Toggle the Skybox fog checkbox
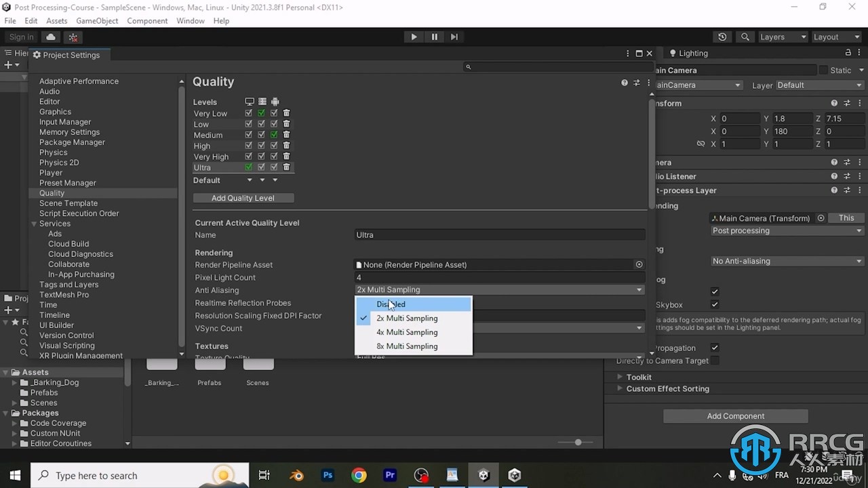 pyautogui.click(x=715, y=305)
